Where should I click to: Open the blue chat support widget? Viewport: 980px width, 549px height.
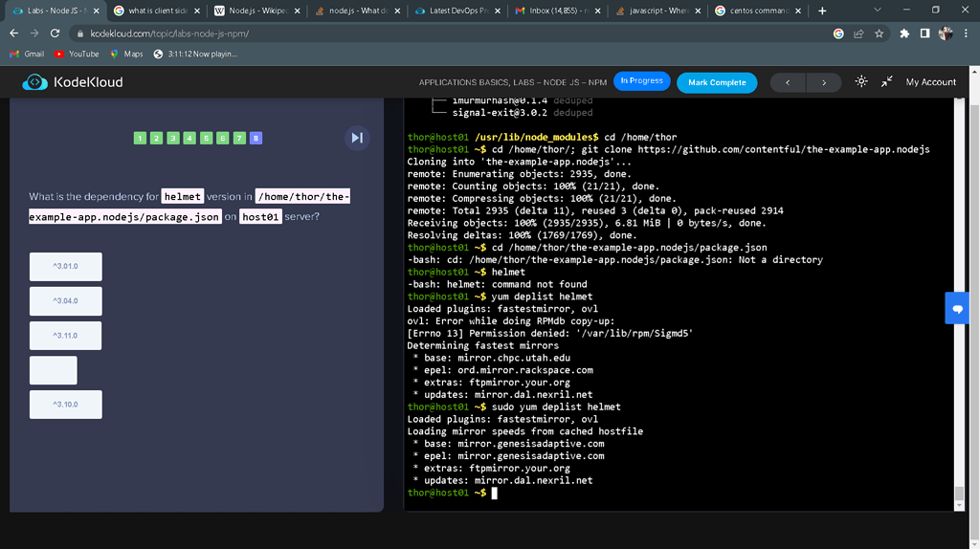(x=957, y=309)
